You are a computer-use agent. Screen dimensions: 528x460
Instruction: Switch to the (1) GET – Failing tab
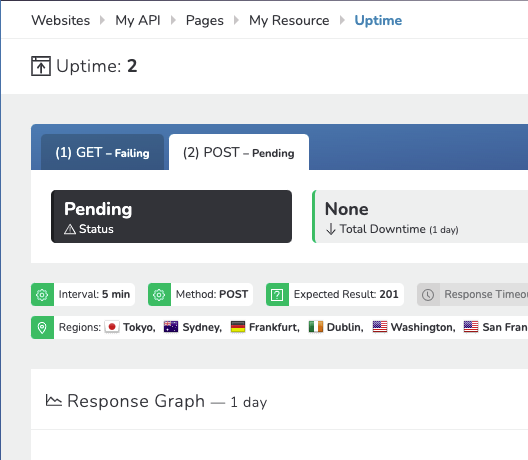pos(102,152)
